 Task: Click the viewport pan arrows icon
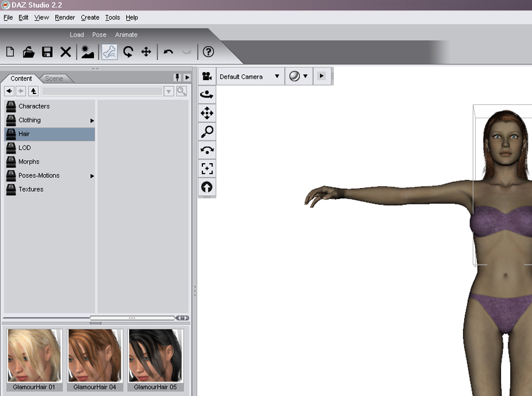coord(207,113)
